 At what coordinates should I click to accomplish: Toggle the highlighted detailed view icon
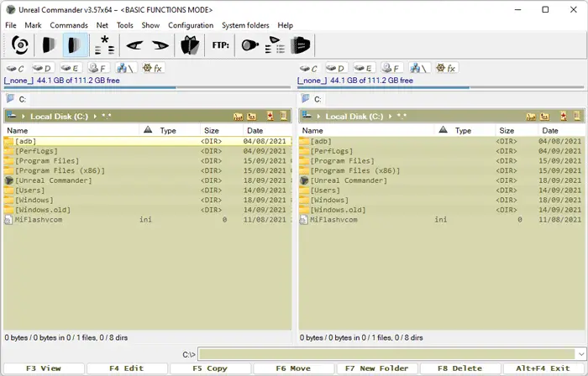[76, 45]
